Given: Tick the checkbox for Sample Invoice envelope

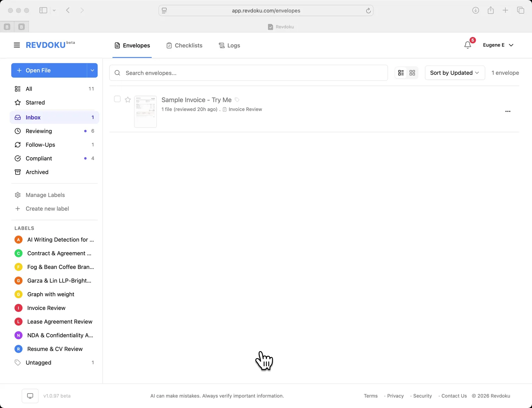Looking at the screenshot, I should point(117,99).
